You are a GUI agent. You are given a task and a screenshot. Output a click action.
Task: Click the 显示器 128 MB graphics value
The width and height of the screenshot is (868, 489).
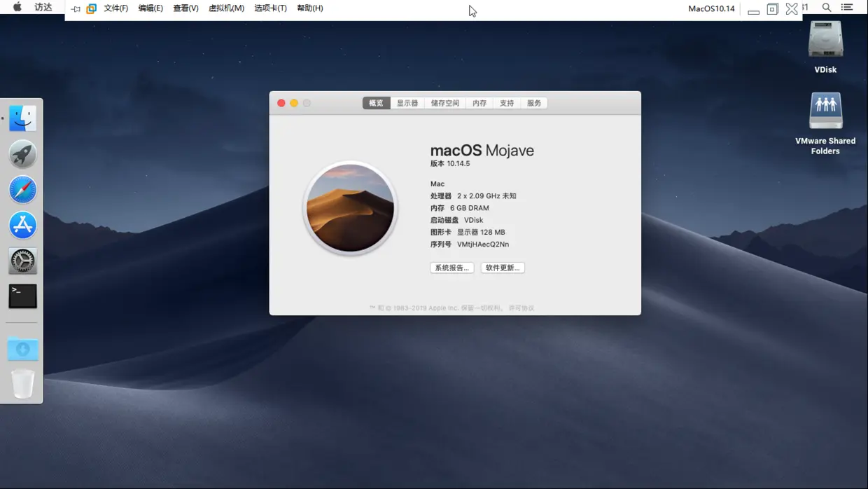[x=481, y=233]
